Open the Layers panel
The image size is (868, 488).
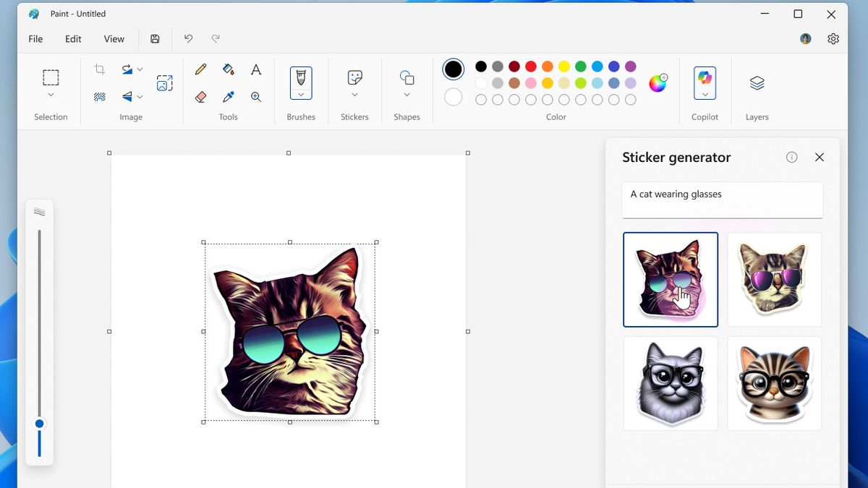pos(757,83)
